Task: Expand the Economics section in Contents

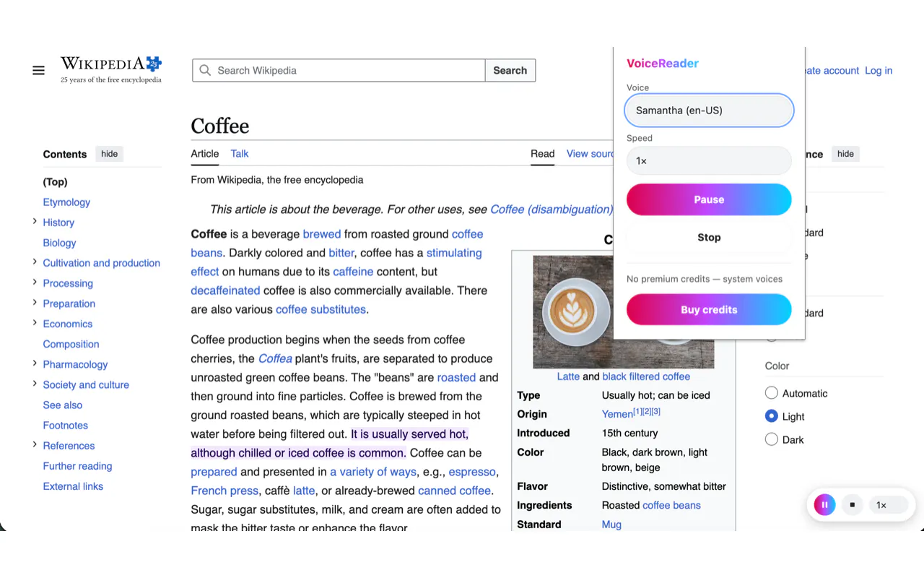Action: (x=35, y=323)
